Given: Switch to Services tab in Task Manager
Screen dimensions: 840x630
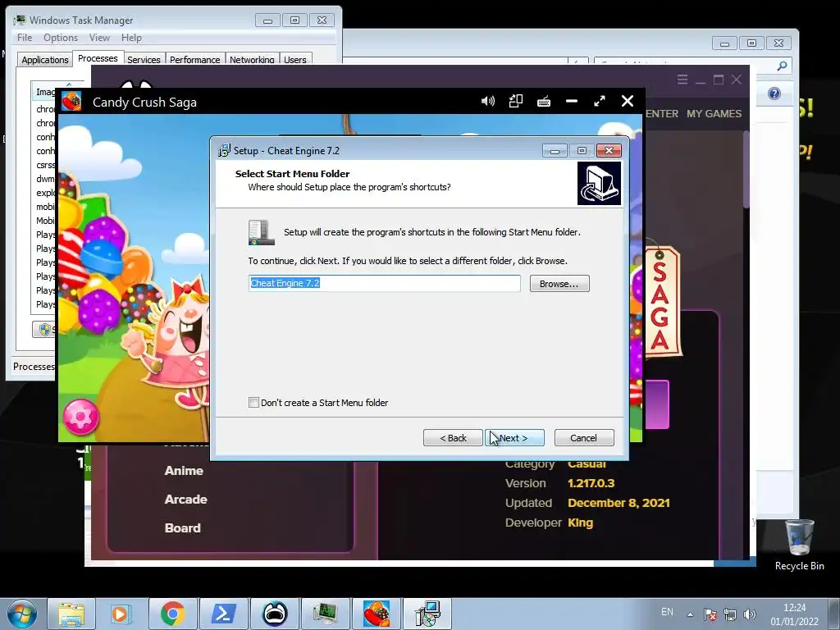Looking at the screenshot, I should [144, 59].
